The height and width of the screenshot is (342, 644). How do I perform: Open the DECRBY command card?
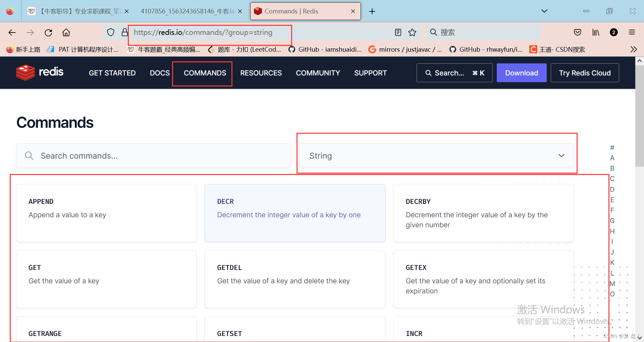[483, 213]
